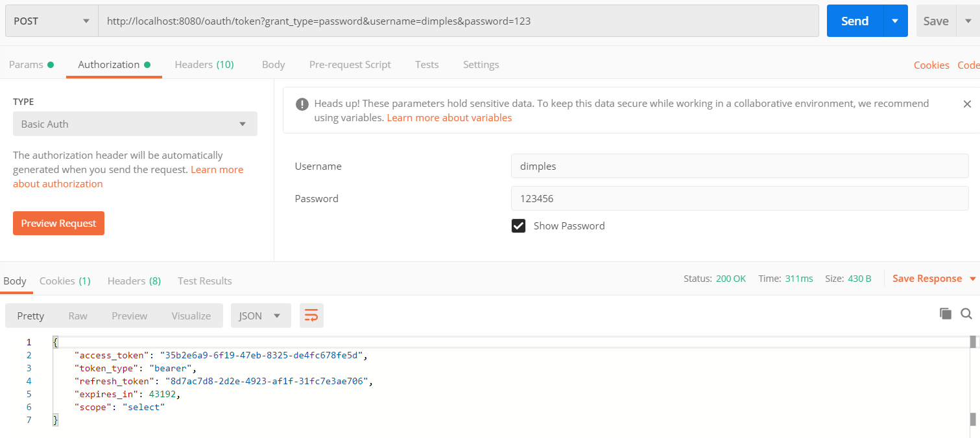
Task: Search within the response body
Action: click(966, 314)
